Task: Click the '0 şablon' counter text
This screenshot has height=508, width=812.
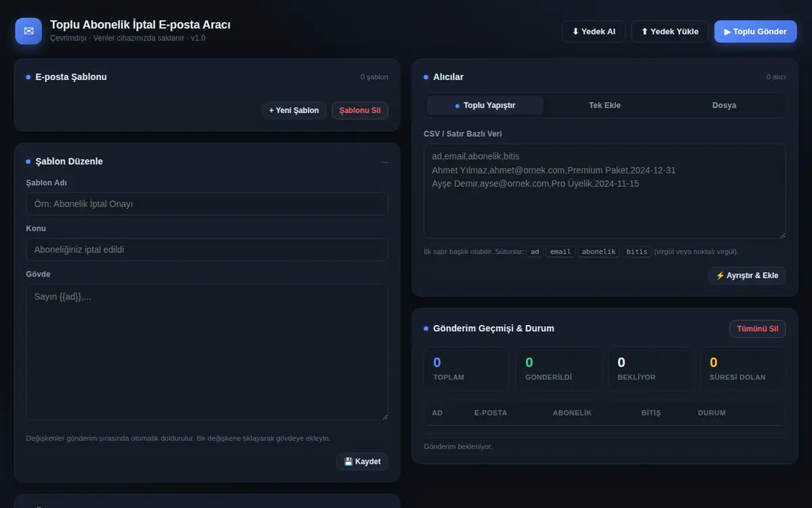Action: [374, 77]
